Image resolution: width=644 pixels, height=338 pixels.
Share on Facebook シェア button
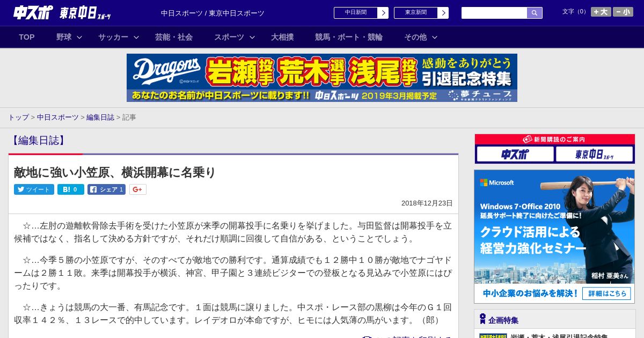[106, 189]
